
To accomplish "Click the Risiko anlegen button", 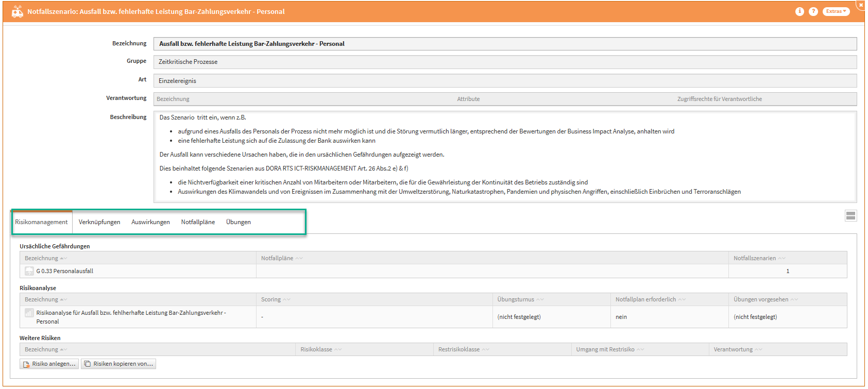I will pos(49,364).
